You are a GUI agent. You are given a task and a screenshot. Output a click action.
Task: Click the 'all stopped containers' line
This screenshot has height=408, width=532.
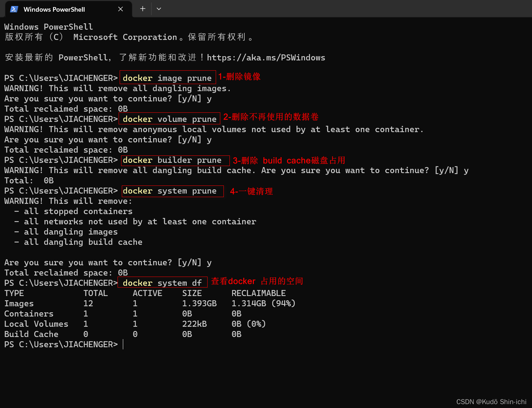(73, 211)
